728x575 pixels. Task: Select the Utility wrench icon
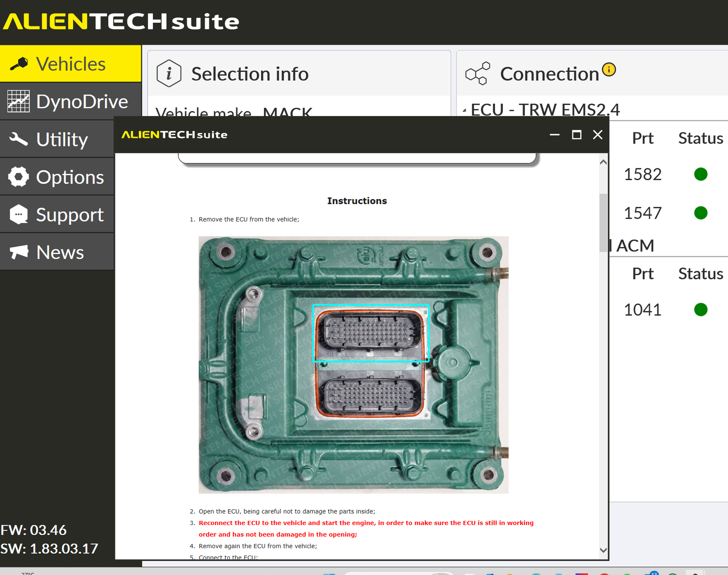tap(19, 139)
